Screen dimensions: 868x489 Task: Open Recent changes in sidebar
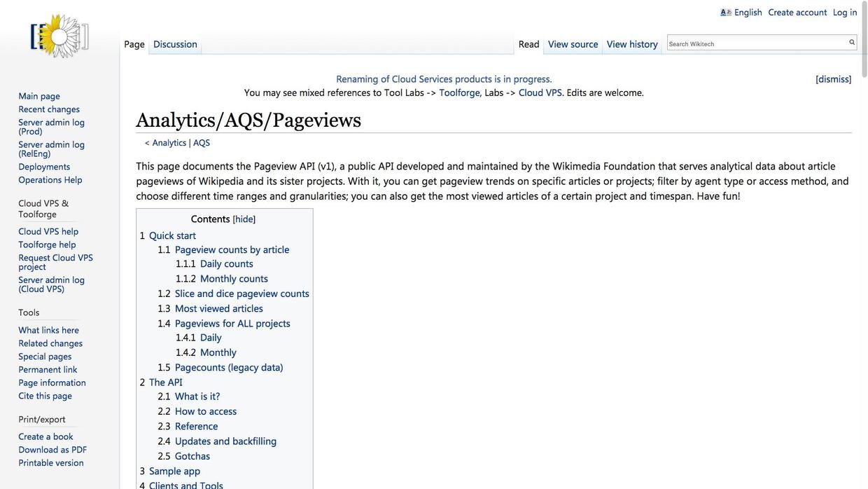(x=49, y=109)
